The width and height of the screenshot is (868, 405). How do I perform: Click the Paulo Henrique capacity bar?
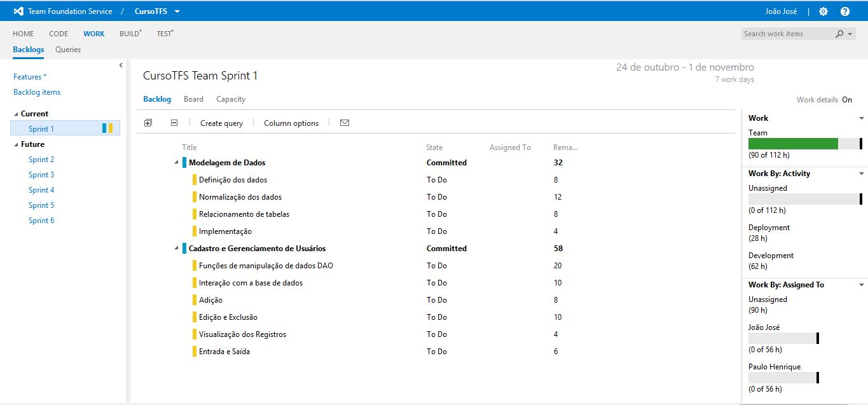point(783,378)
